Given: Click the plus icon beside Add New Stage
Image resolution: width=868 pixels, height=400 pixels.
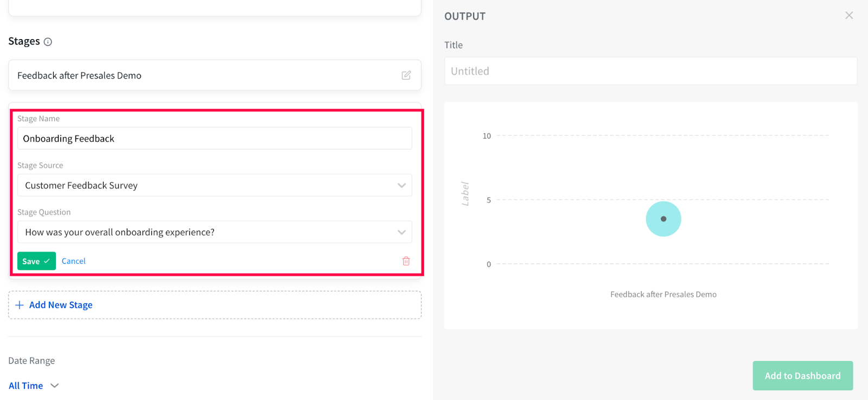Looking at the screenshot, I should click(20, 305).
